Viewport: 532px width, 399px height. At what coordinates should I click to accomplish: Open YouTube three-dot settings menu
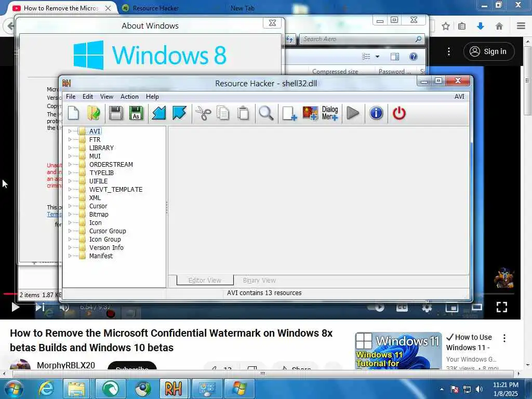[x=449, y=51]
